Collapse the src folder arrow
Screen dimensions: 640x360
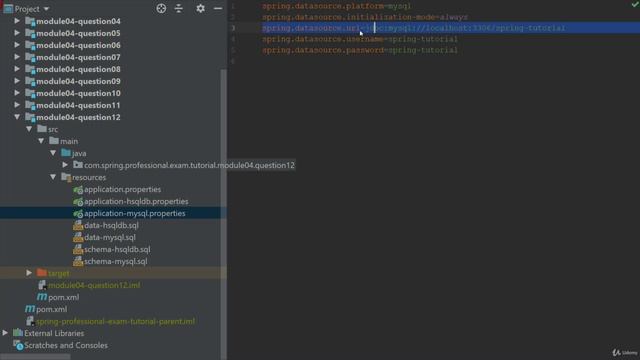pos(29,129)
